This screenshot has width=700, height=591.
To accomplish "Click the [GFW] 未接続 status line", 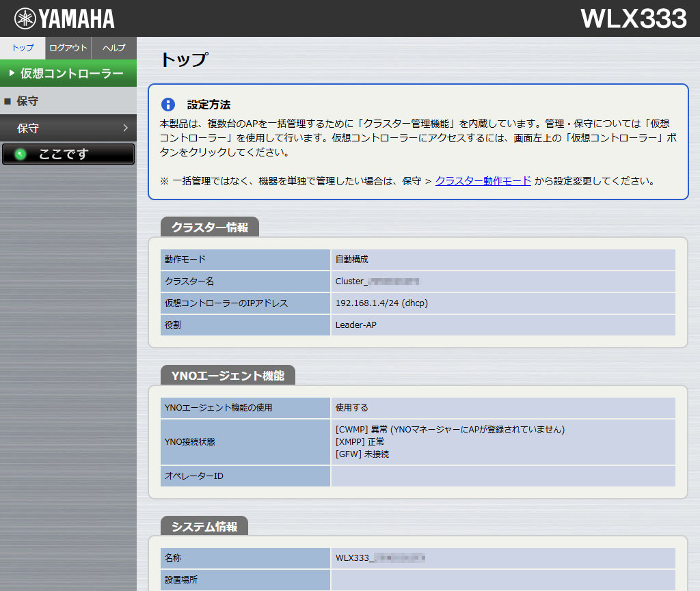I will tap(362, 454).
